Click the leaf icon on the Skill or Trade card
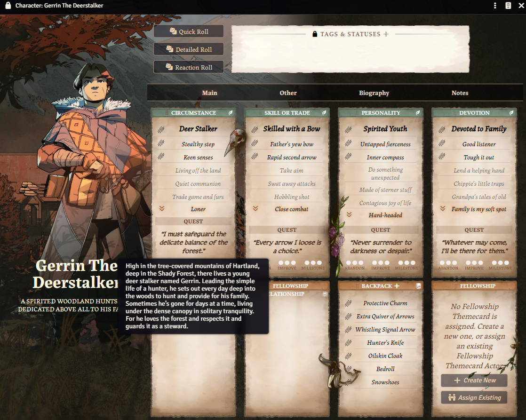 [x=324, y=113]
